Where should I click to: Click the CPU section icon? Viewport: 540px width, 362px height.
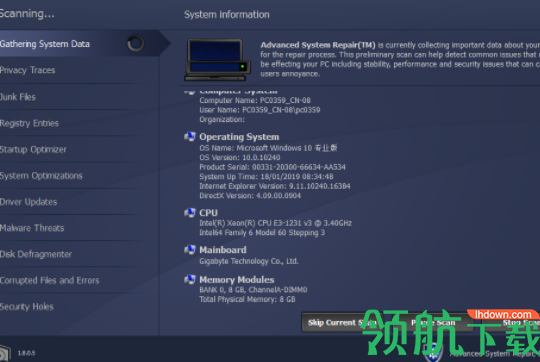tap(190, 213)
